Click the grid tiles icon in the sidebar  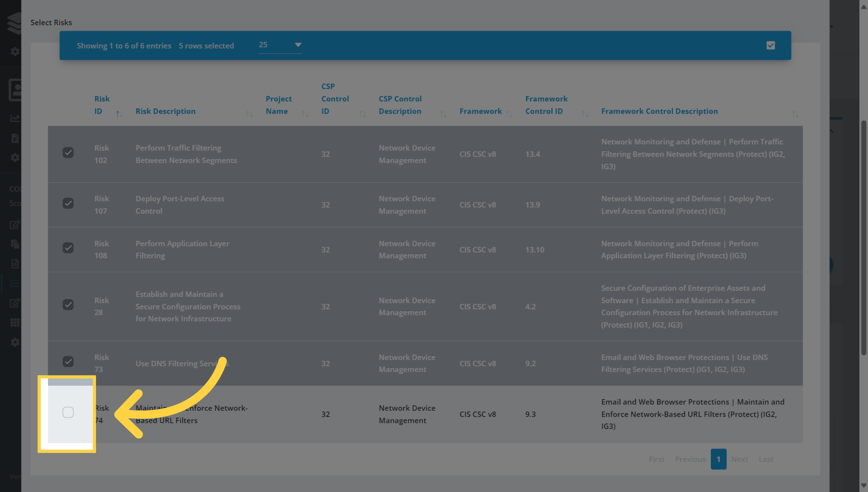(15, 322)
